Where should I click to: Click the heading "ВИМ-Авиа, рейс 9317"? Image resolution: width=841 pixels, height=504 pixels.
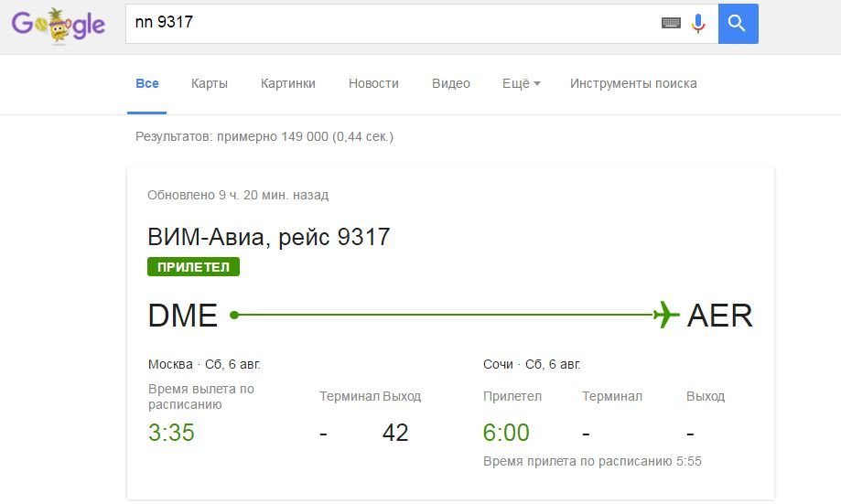tap(269, 237)
